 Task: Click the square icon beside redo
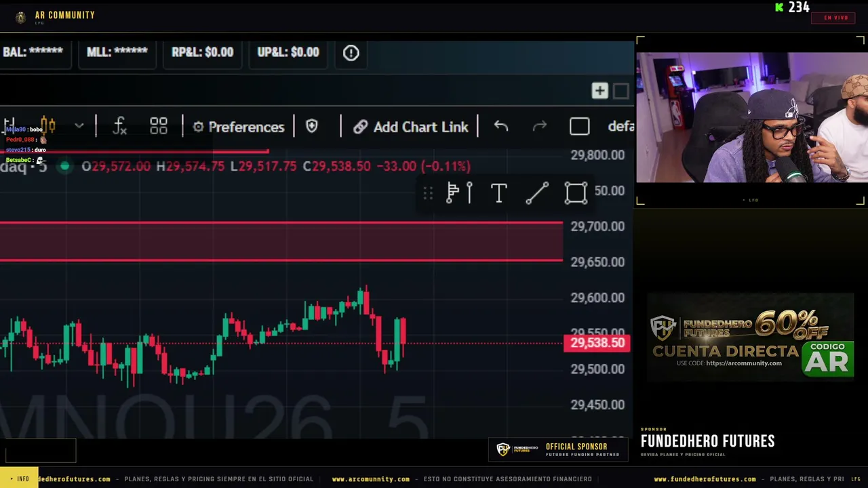point(579,127)
